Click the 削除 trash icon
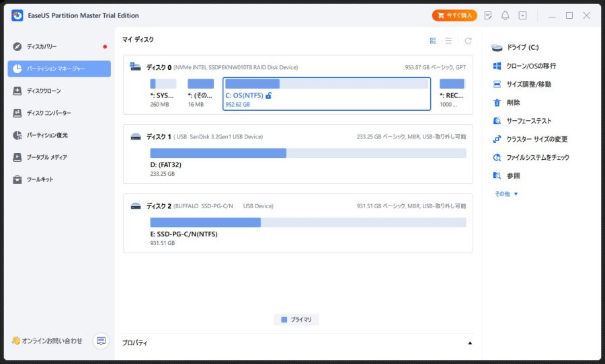Image resolution: width=605 pixels, height=364 pixels. [x=497, y=103]
